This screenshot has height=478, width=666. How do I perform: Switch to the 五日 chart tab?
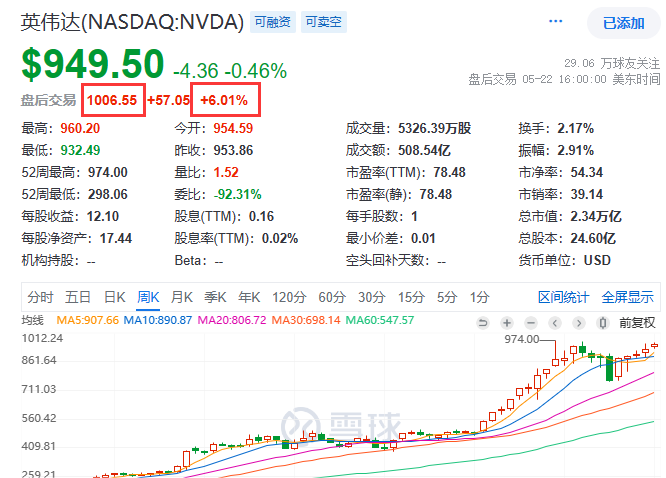(x=78, y=297)
